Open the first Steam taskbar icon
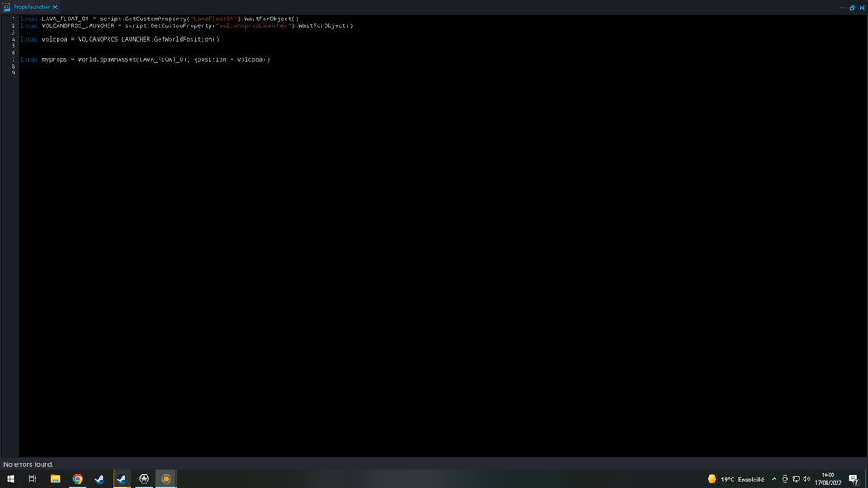This screenshot has width=868, height=488. pyautogui.click(x=99, y=479)
